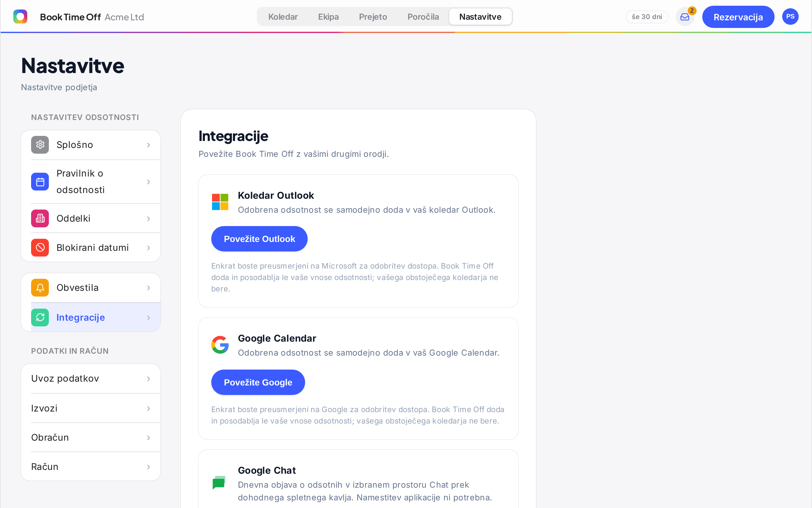Open Blokirani datumi settings
Viewport: 812px width, 508px height.
point(91,248)
